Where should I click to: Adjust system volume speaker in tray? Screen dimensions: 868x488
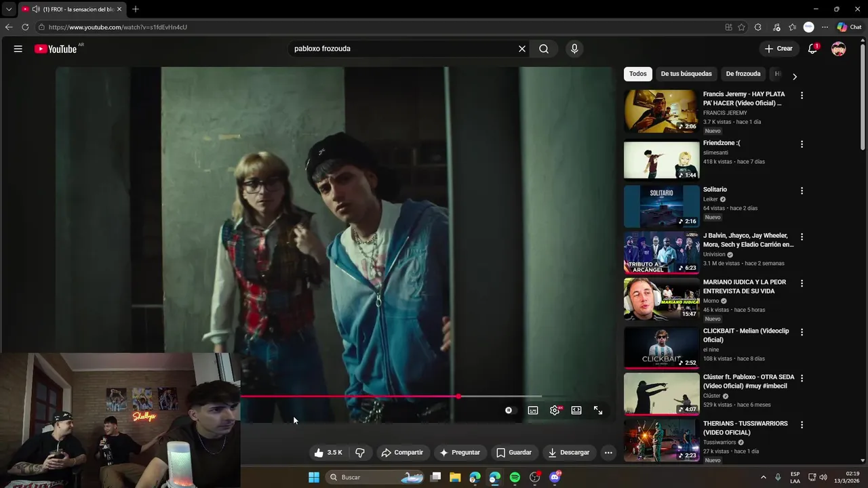click(x=823, y=477)
